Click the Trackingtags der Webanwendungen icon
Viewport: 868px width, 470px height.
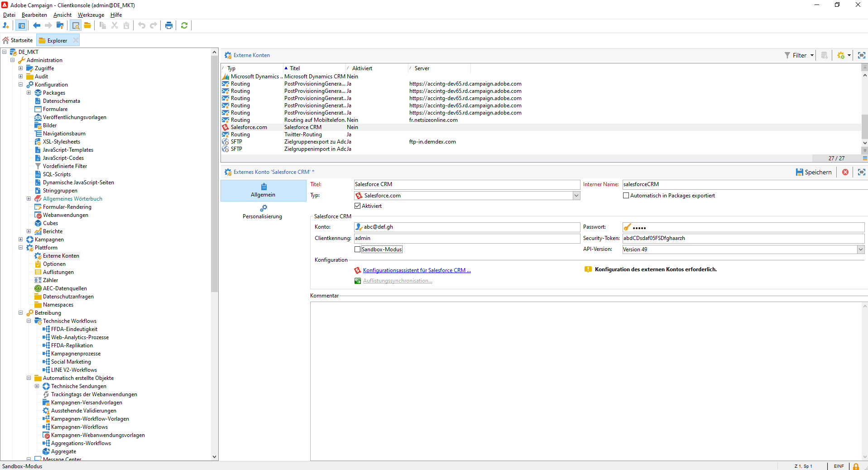pyautogui.click(x=46, y=394)
